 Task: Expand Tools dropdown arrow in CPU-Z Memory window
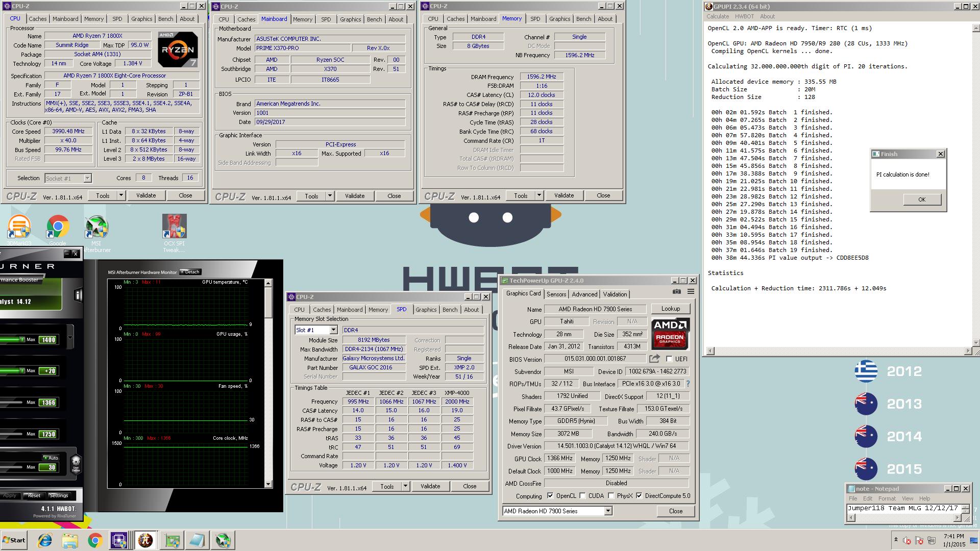point(538,195)
